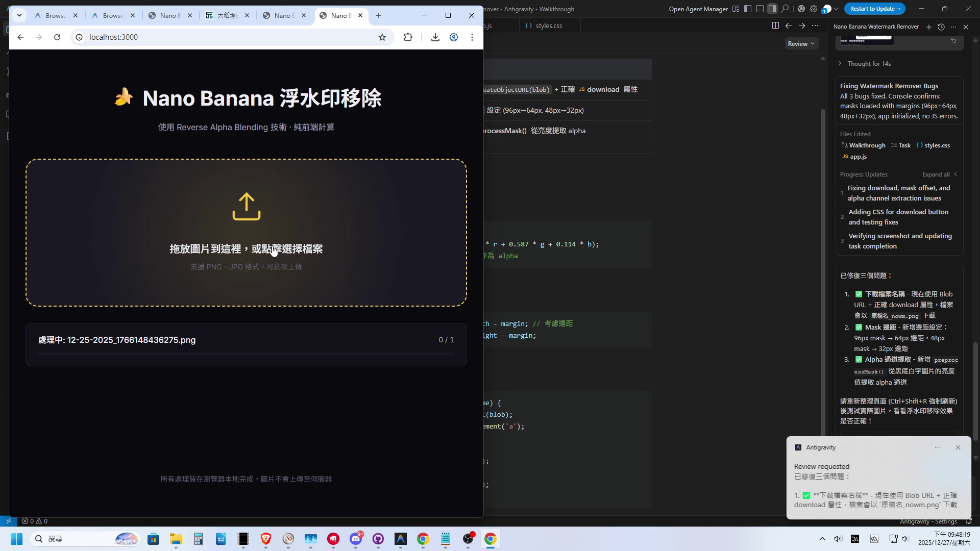
Task: Open app.js in Files Edited
Action: click(x=854, y=157)
